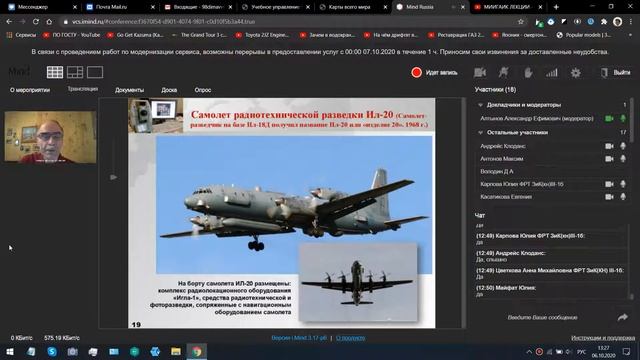
Task: Toggle your microphone in the toolbar
Action: (504, 73)
